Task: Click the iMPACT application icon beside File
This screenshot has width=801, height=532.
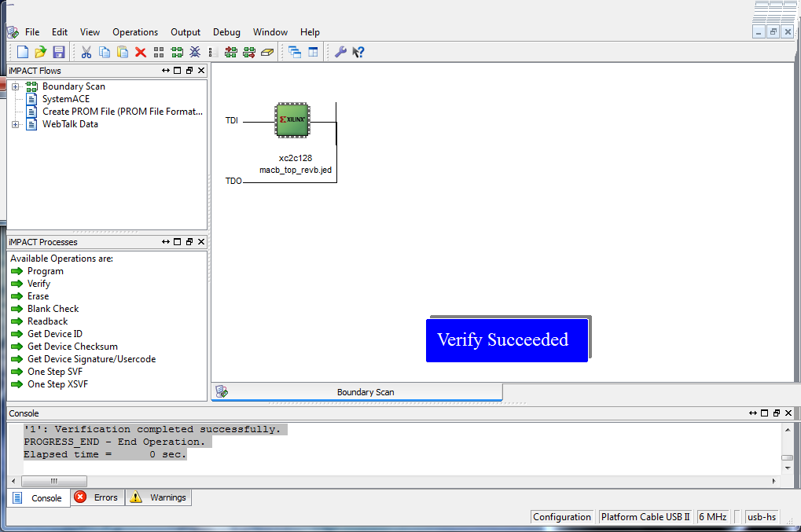Action: coord(13,32)
